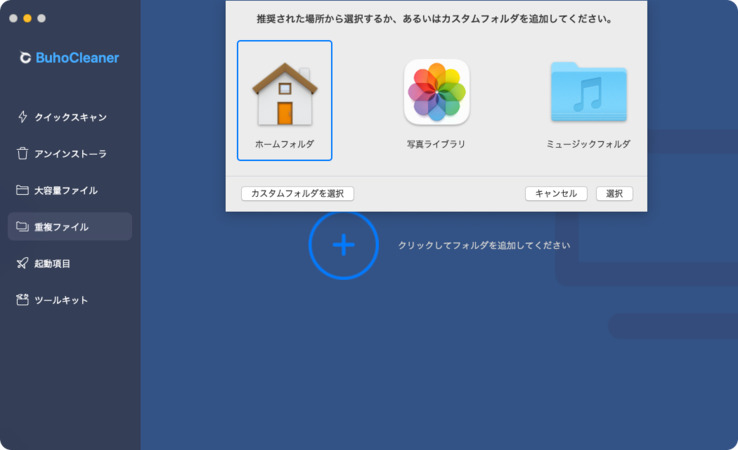
Task: Click the カスタムフォルダを選択 button
Action: [x=297, y=193]
